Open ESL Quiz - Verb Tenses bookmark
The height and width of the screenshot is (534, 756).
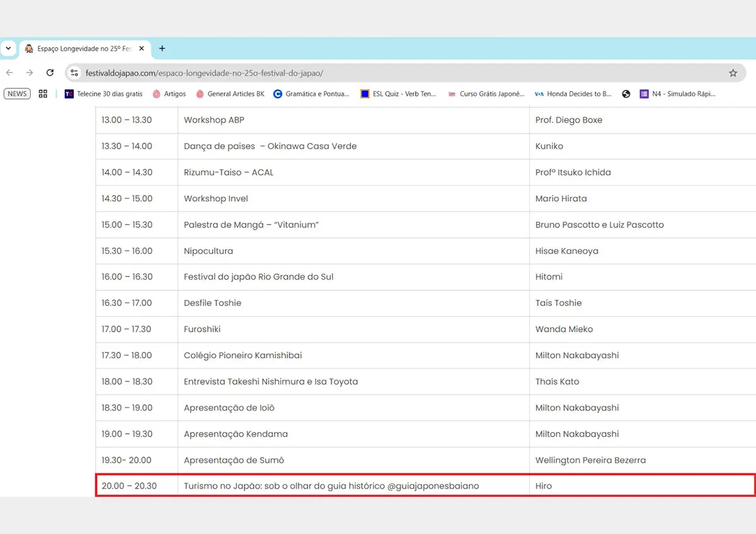[x=398, y=94]
